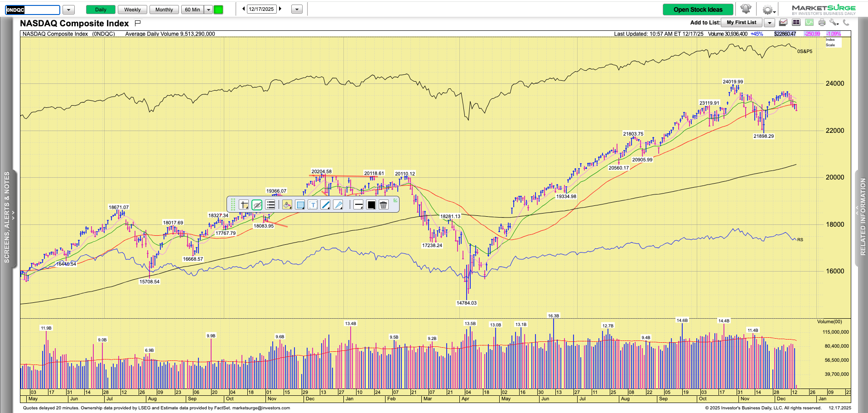The width and height of the screenshot is (868, 413).
Task: Click the marketsurge@investors.com email text
Action: 261,408
